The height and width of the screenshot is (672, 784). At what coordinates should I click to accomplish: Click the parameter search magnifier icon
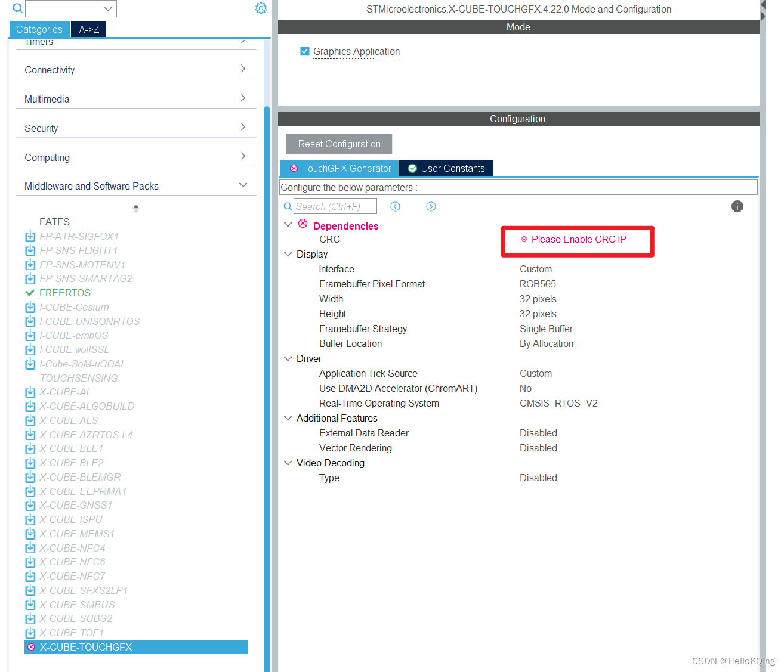click(288, 206)
